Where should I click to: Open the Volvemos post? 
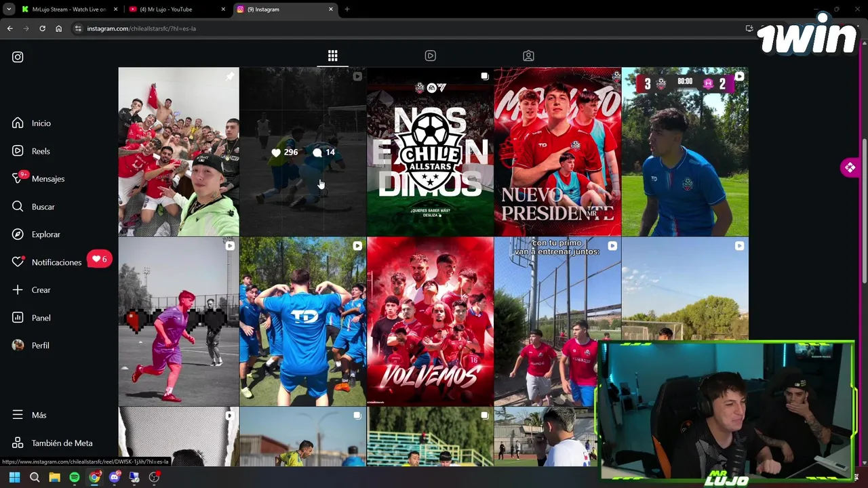coord(430,322)
